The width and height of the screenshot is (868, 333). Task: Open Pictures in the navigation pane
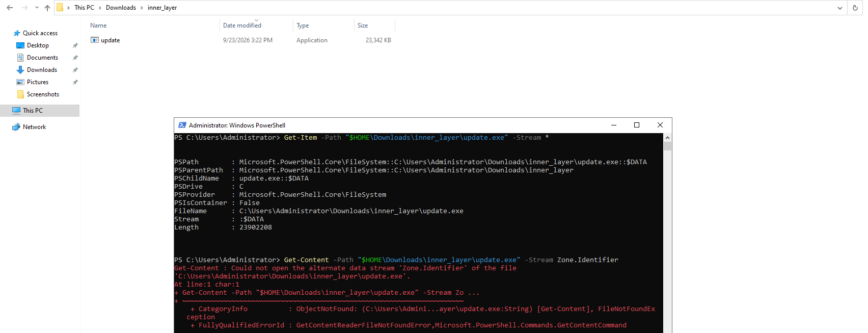tap(38, 82)
